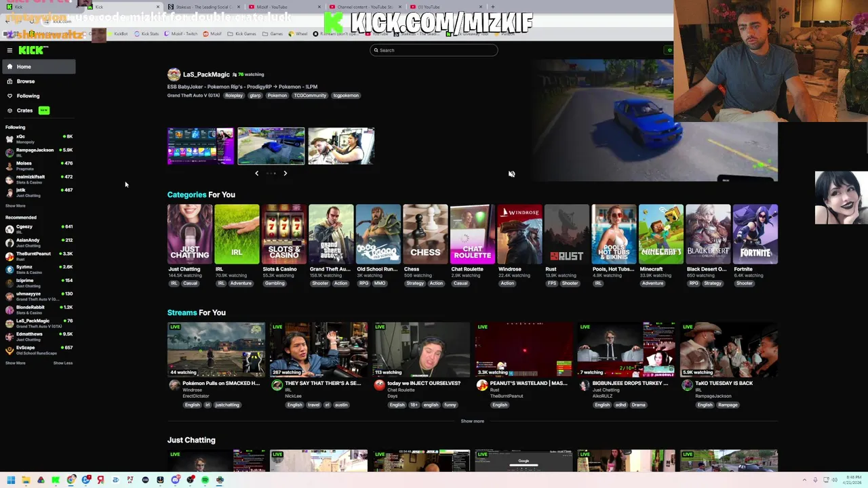Open Spotify from taskbar
The height and width of the screenshot is (488, 868).
click(x=205, y=481)
